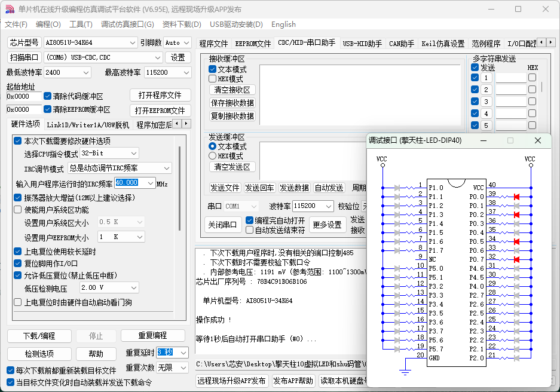Click the grey LED on pin P0.1
The height and width of the screenshot is (392, 560).
[x=516, y=206]
